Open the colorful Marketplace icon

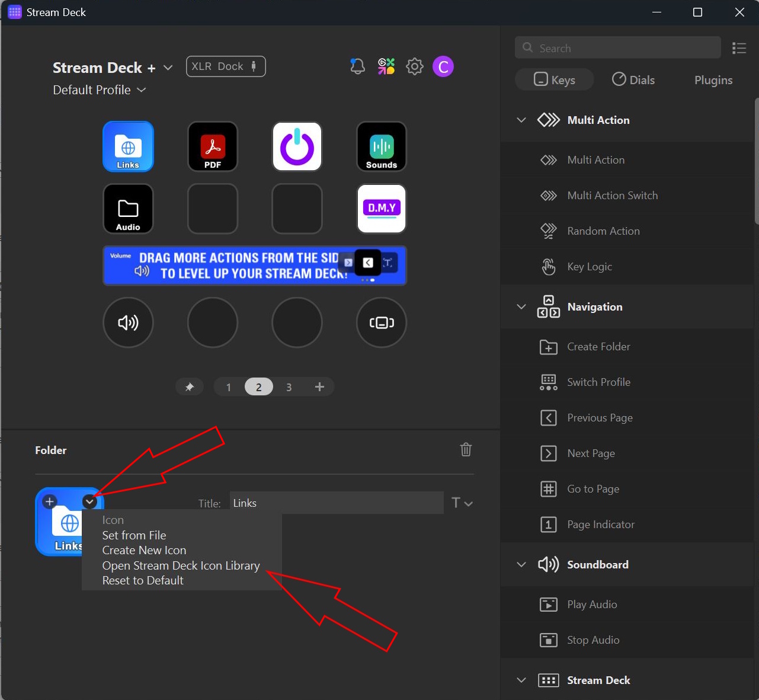tap(386, 66)
